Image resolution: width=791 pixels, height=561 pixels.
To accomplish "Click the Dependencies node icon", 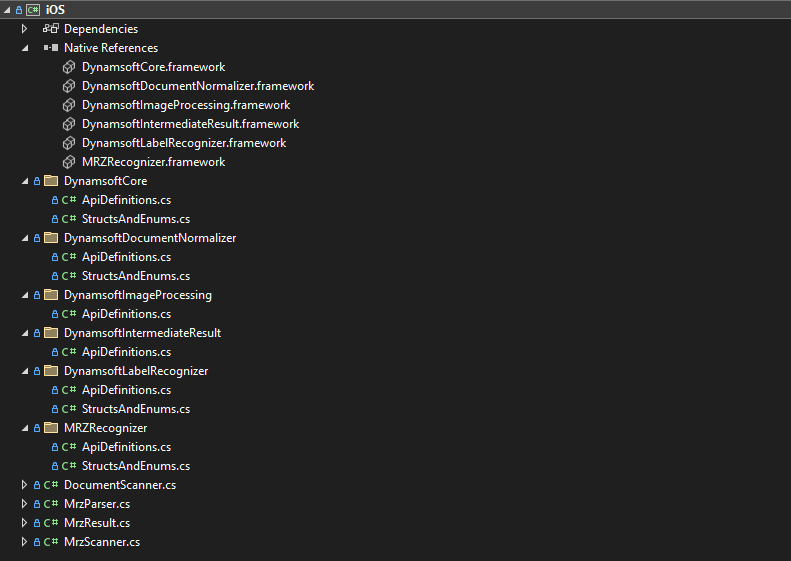I will pyautogui.click(x=51, y=29).
